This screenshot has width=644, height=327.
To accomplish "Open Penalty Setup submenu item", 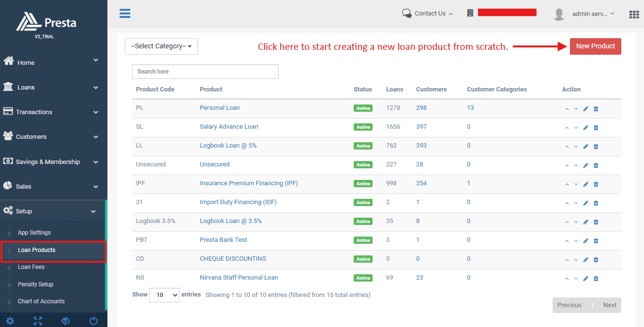I will [x=36, y=284].
